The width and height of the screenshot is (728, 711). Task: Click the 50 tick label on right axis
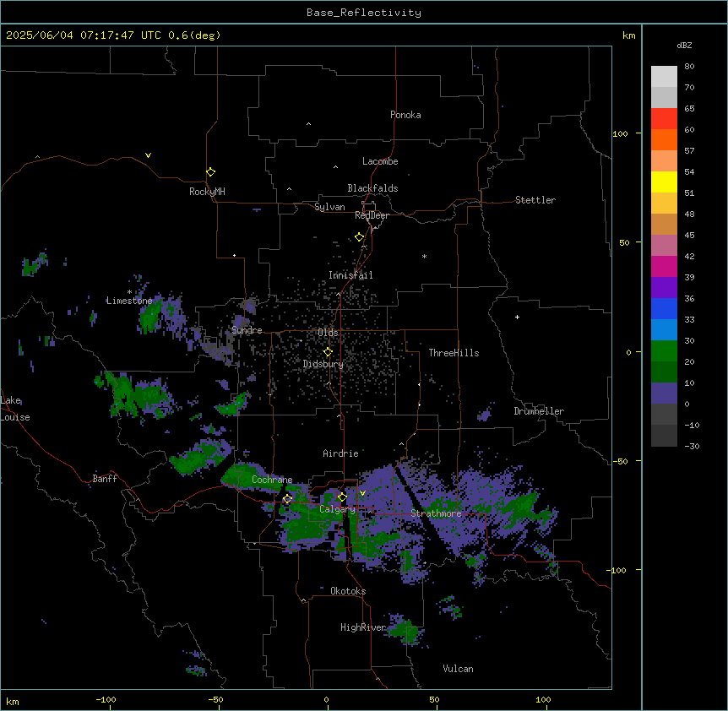point(624,242)
